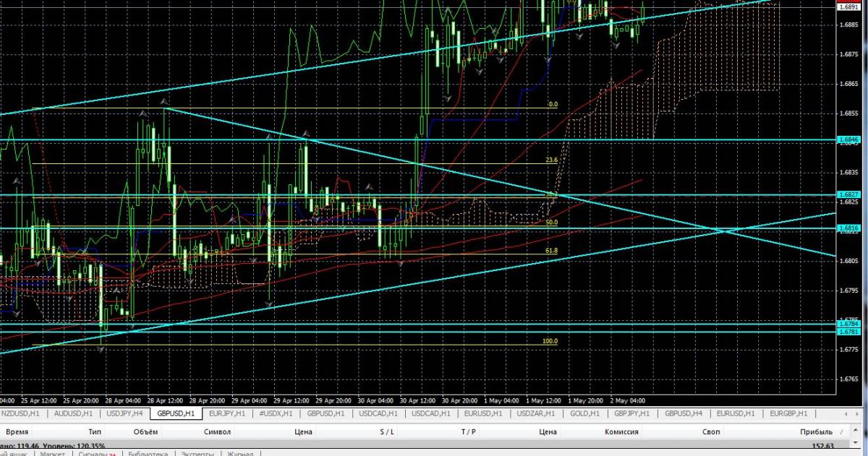Open the AUDUSD,H1 chart tab
Image resolution: width=868 pixels, height=456 pixels.
tap(75, 414)
